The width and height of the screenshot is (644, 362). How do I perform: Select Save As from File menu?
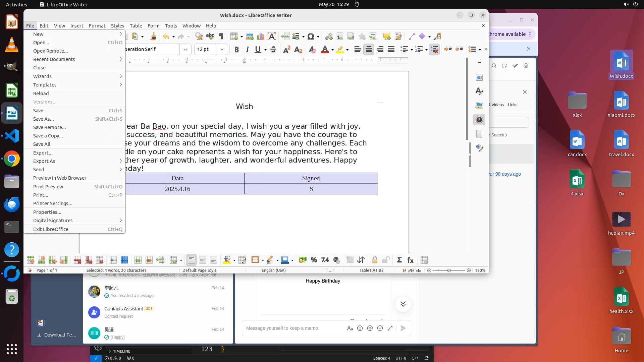(x=43, y=119)
